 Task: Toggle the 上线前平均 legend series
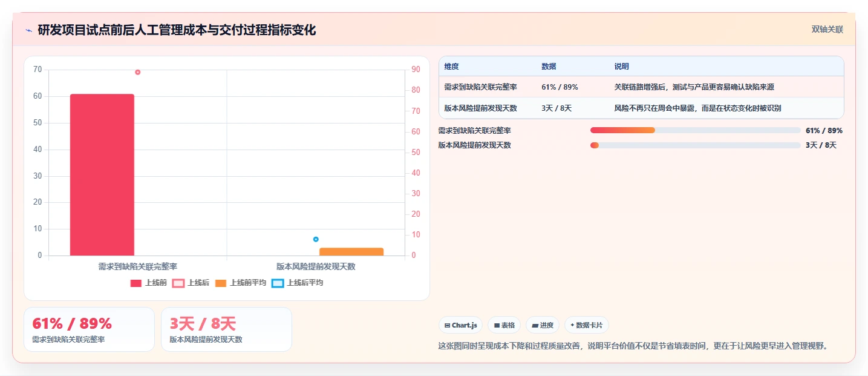coord(240,283)
